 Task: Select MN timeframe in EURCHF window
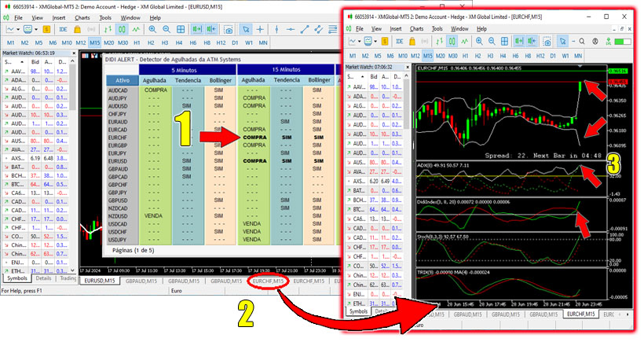click(578, 56)
